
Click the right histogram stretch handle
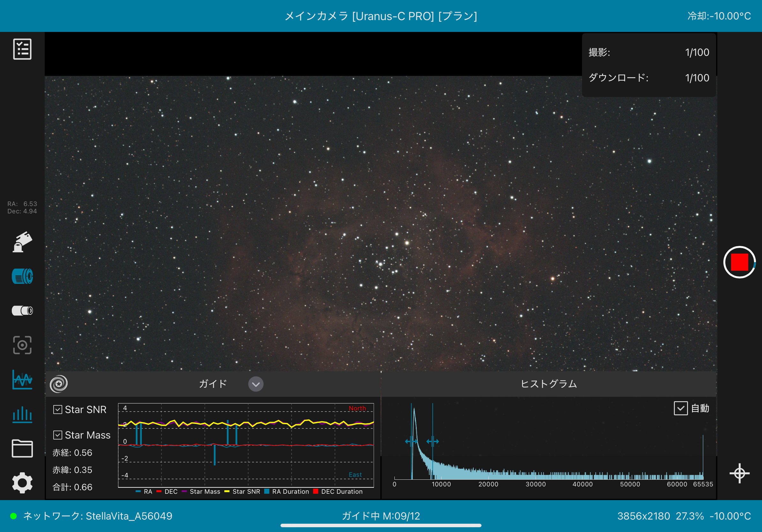click(x=432, y=441)
